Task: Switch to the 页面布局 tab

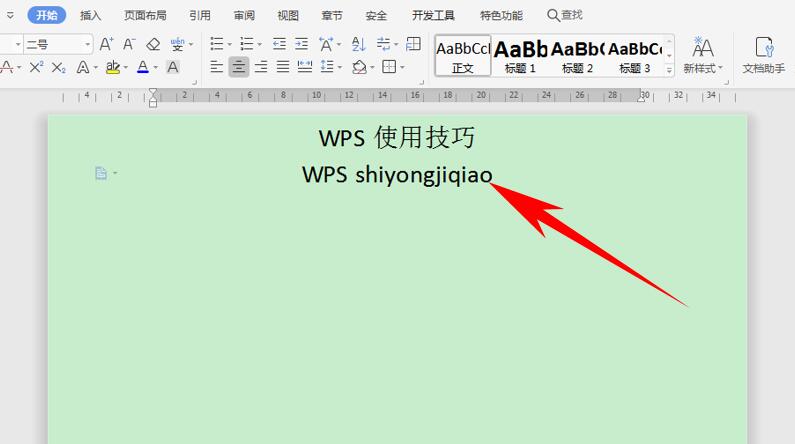Action: coord(146,16)
